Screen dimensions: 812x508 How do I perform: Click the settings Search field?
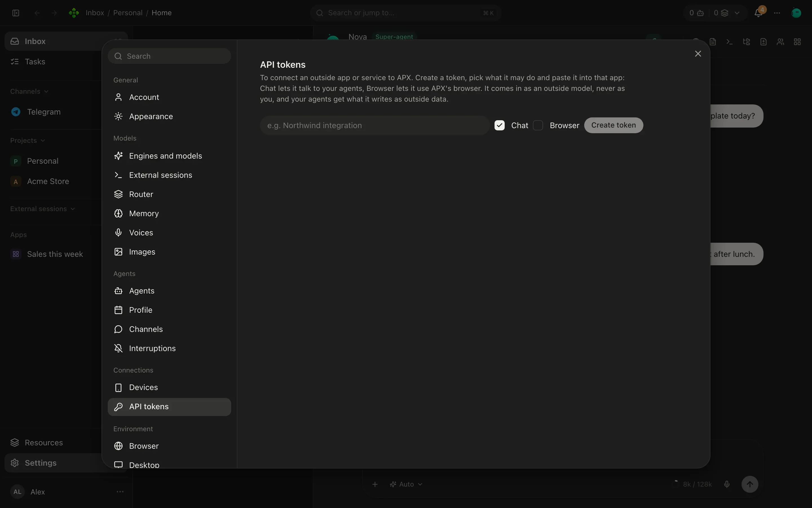pyautogui.click(x=169, y=56)
